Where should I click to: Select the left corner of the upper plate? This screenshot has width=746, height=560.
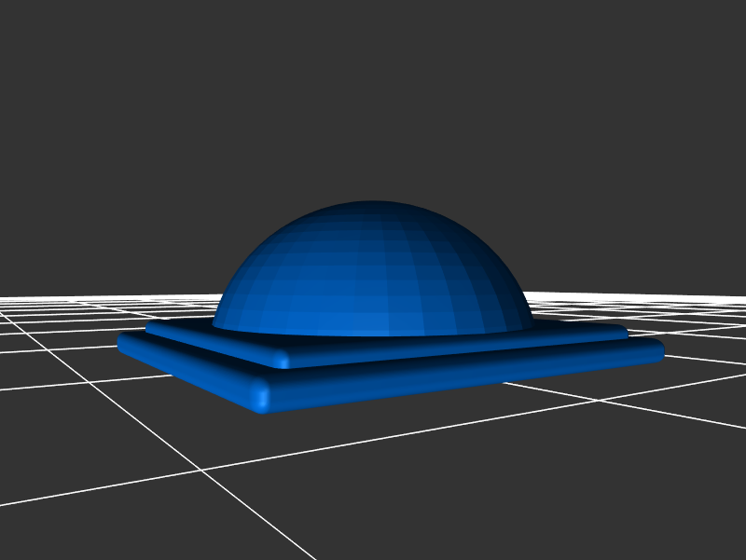point(151,327)
